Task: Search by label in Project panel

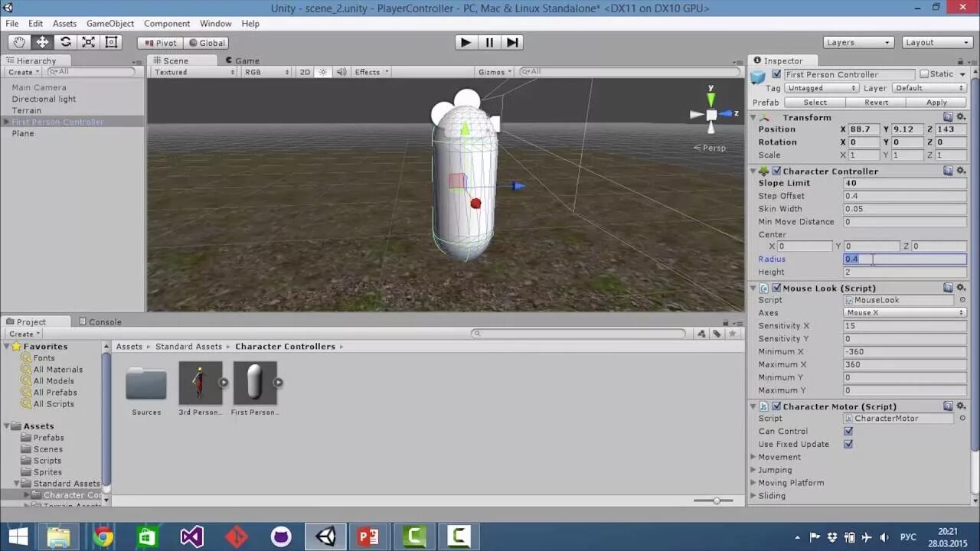Action: [x=717, y=334]
